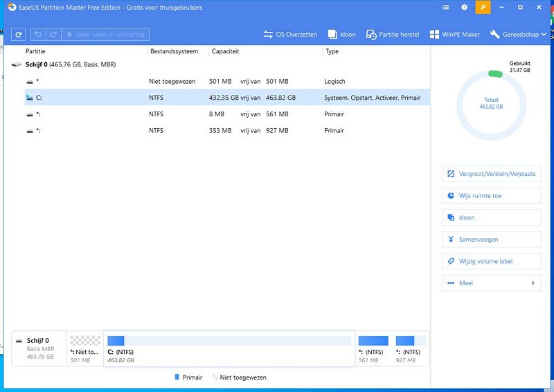Screen dimensions: 554x392
Task: Click the Wijzig volume label tag icon
Action: click(x=451, y=261)
